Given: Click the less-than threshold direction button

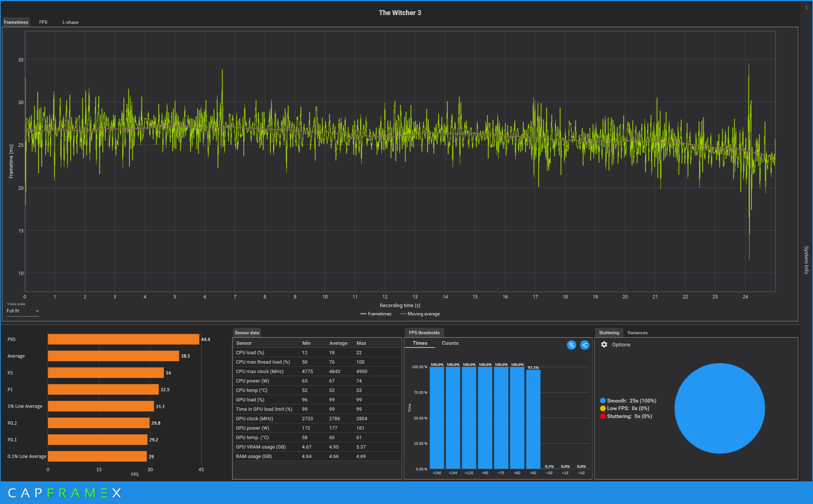Looking at the screenshot, I should click(x=584, y=345).
